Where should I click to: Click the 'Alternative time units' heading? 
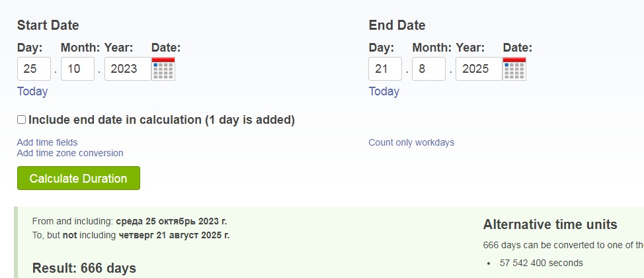(x=550, y=224)
